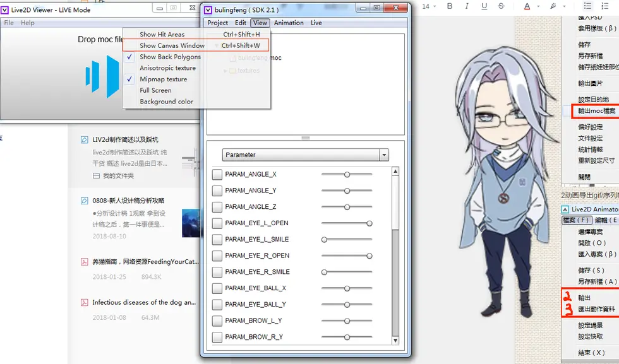Select Show Canvas Window menu entry
619x364 pixels.
pos(196,45)
